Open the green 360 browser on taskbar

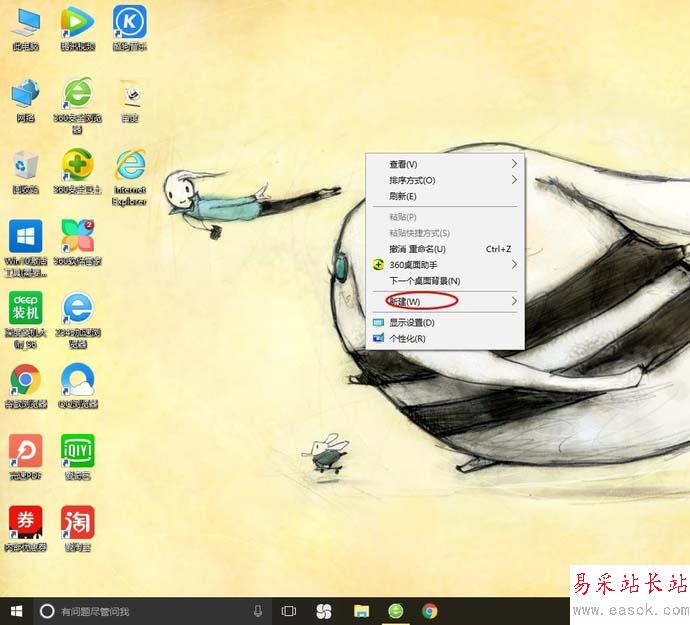[396, 611]
